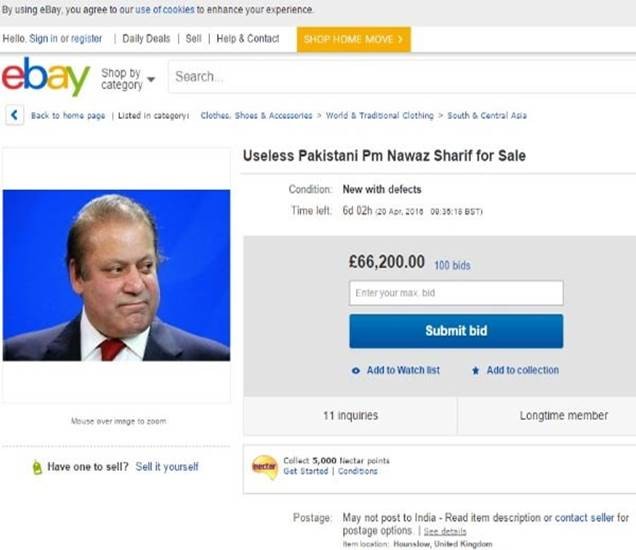Type in the max bid field

pyautogui.click(x=456, y=293)
